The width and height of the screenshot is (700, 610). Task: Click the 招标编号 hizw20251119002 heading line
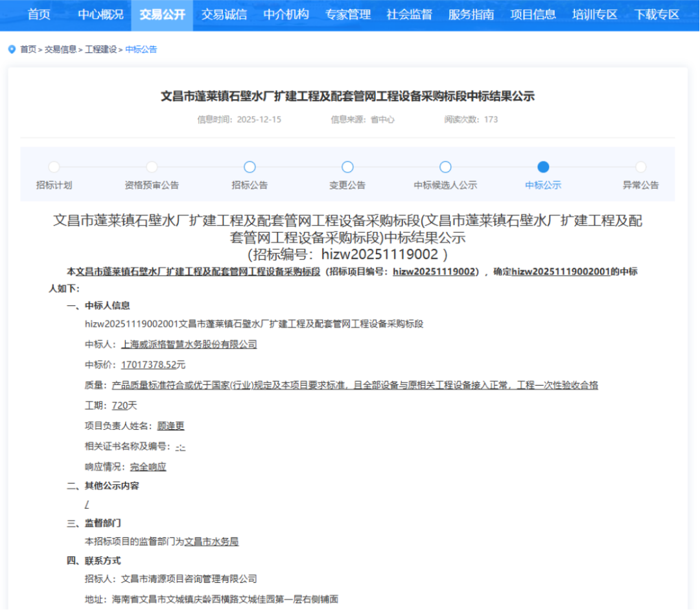(x=347, y=255)
